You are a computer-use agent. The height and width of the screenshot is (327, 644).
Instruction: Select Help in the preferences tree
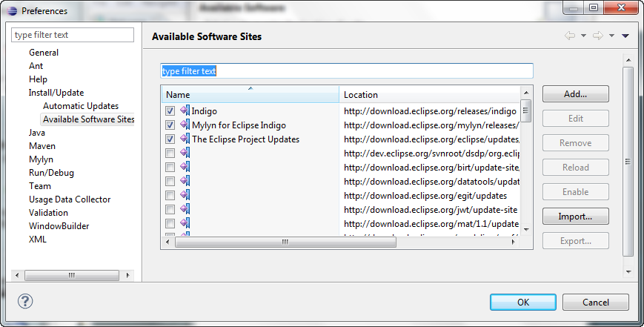pyautogui.click(x=38, y=79)
